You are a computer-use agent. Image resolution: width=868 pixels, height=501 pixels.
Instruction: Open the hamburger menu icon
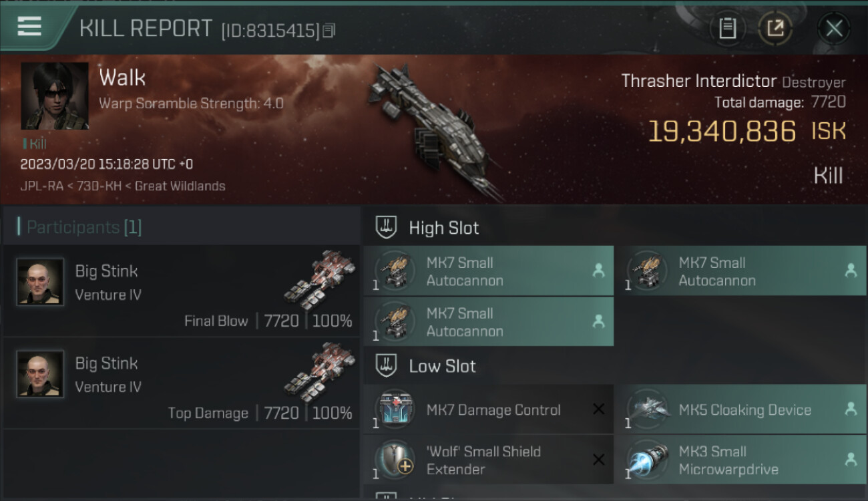(x=29, y=27)
